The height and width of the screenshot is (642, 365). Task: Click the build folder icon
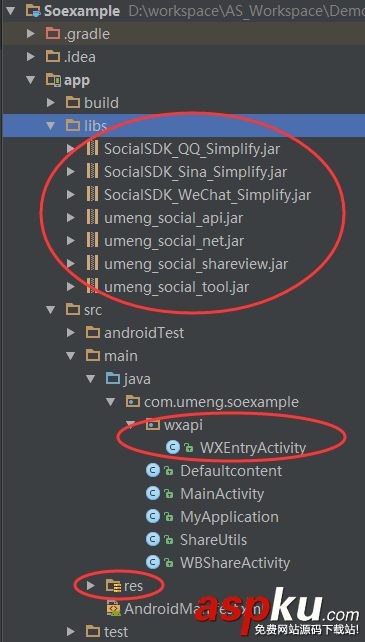click(73, 102)
